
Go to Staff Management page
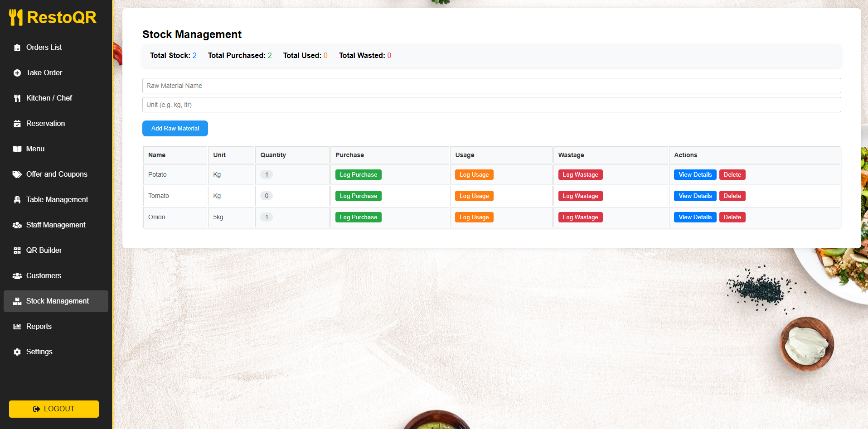(55, 225)
